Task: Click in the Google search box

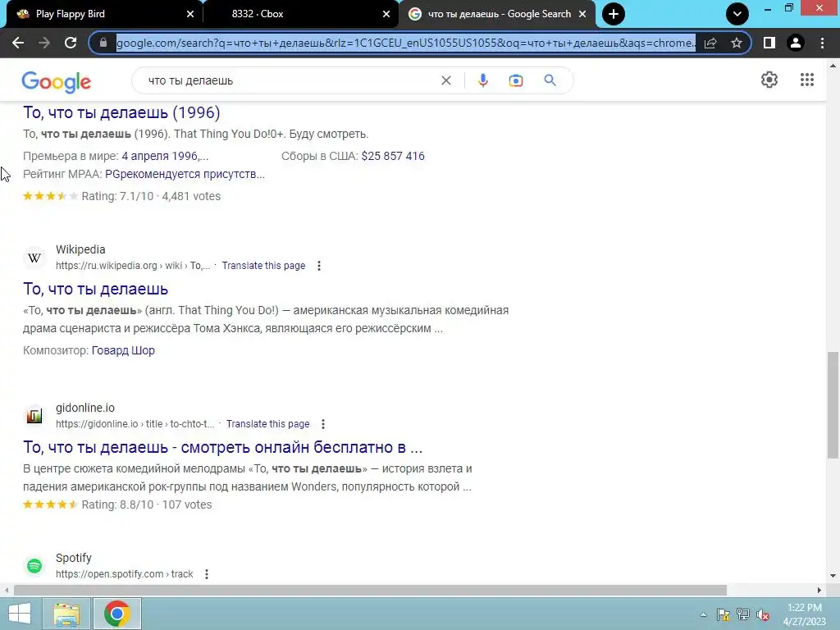Action: (x=290, y=80)
